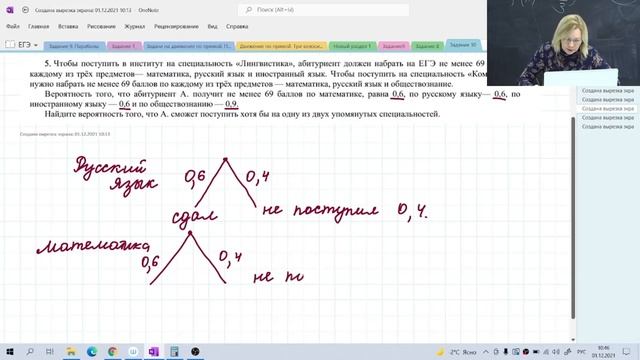Screen dimensions: 640x360
Task: Click the vertical page scrollbar thumb
Action: [573, 218]
